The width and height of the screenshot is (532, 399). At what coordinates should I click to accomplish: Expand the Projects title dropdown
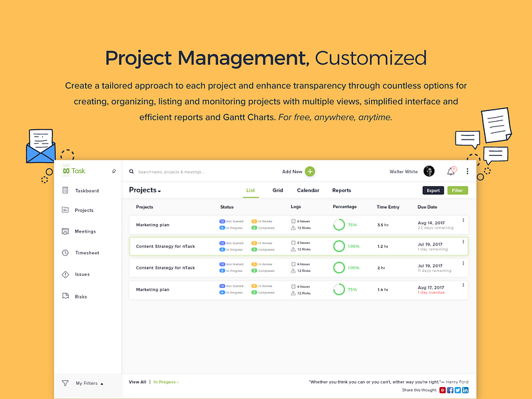(x=160, y=192)
